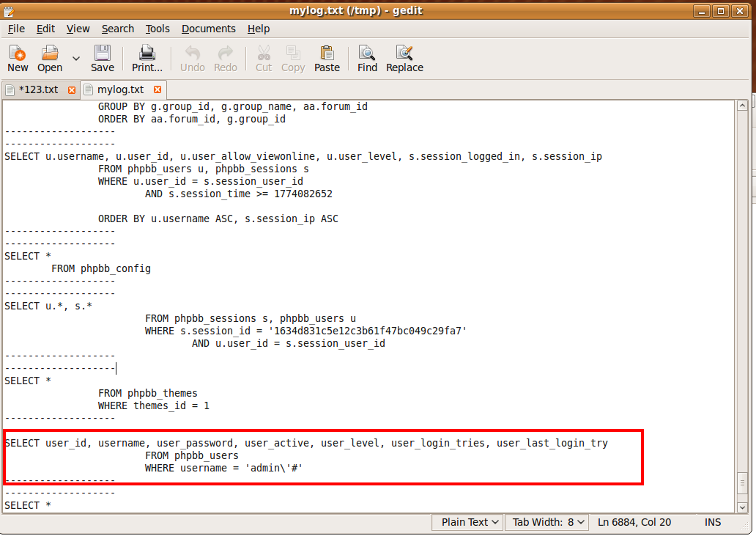Click on the 'admin\'#' username query line

[x=223, y=468]
